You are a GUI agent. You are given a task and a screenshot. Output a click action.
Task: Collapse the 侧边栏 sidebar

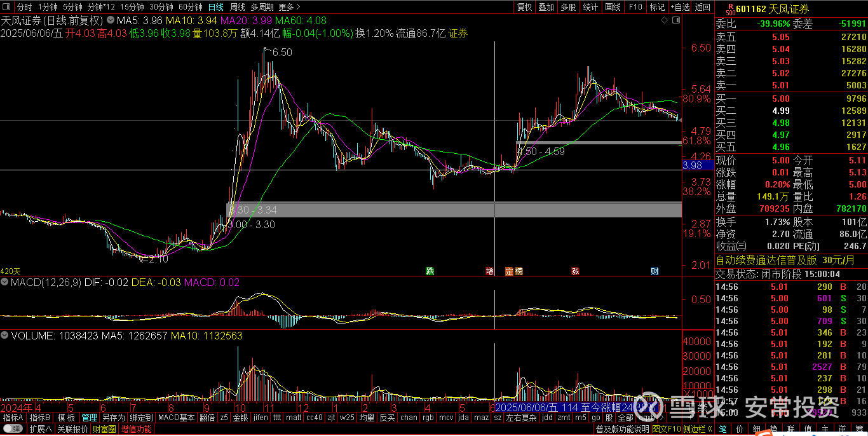pyautogui.click(x=698, y=430)
